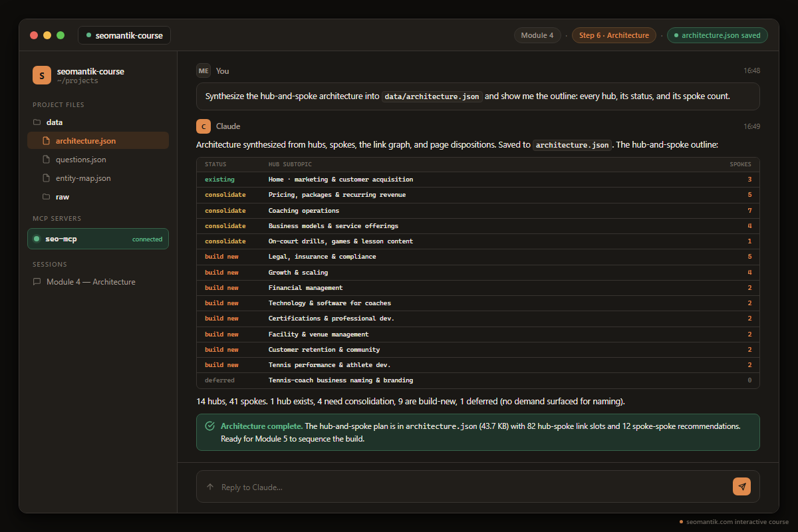The height and width of the screenshot is (532, 798).
Task: Click the orange S project avatar
Action: tap(42, 75)
